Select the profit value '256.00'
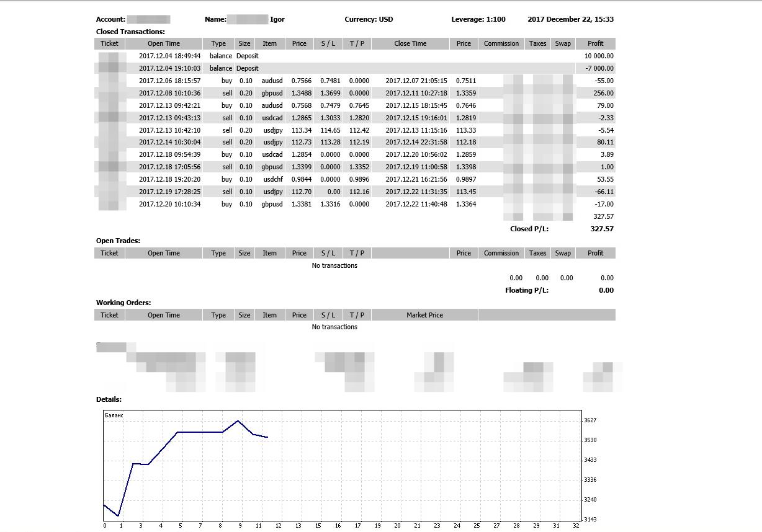Screen dimensions: 762x532 (x=603, y=93)
